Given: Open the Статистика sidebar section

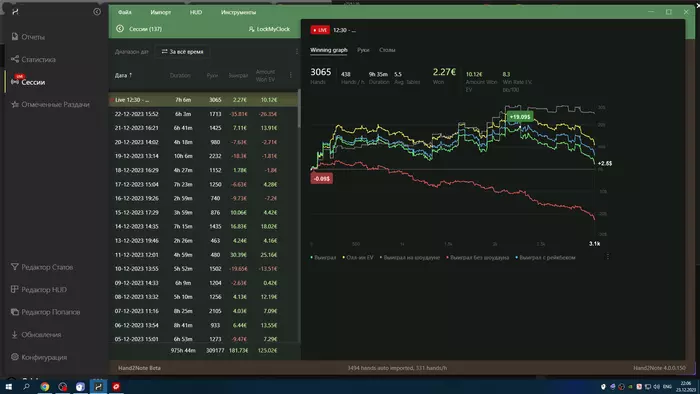Looking at the screenshot, I should tap(33, 59).
